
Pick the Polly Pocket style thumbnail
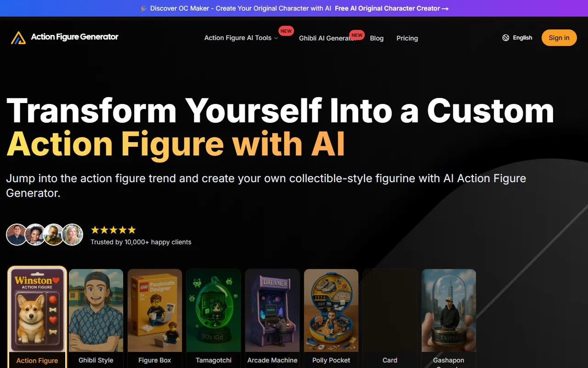331,318
